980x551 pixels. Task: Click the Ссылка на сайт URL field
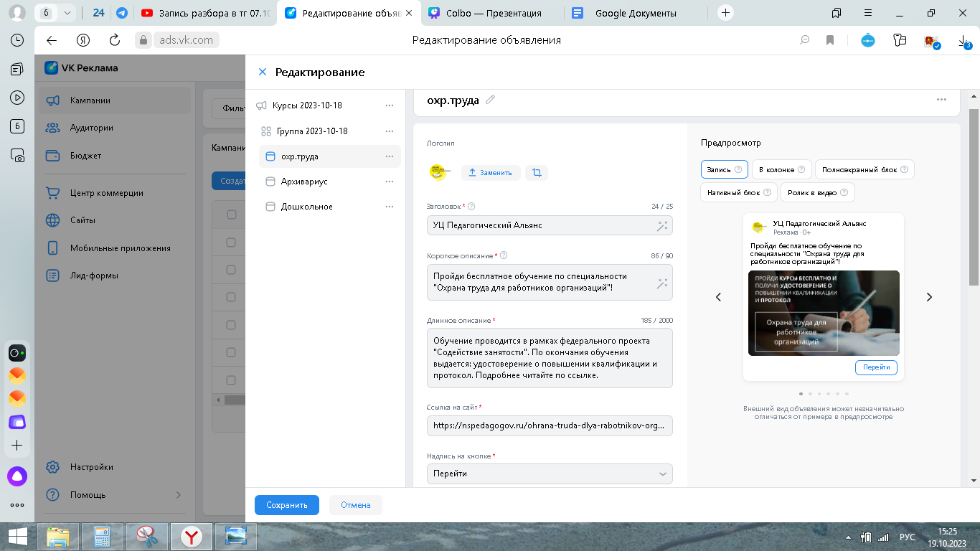(x=550, y=425)
